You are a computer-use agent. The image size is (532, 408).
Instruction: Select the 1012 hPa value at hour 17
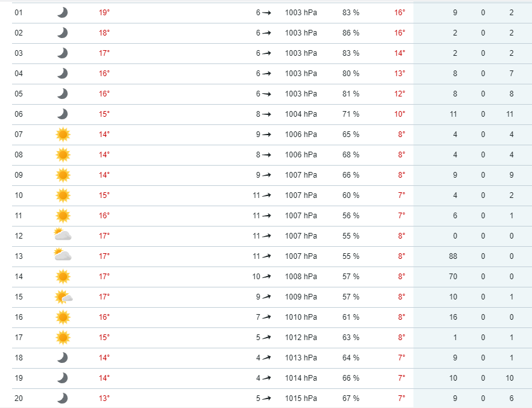[x=301, y=338]
